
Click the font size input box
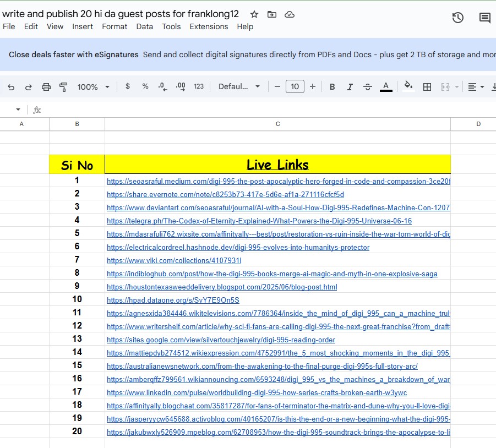click(x=295, y=86)
